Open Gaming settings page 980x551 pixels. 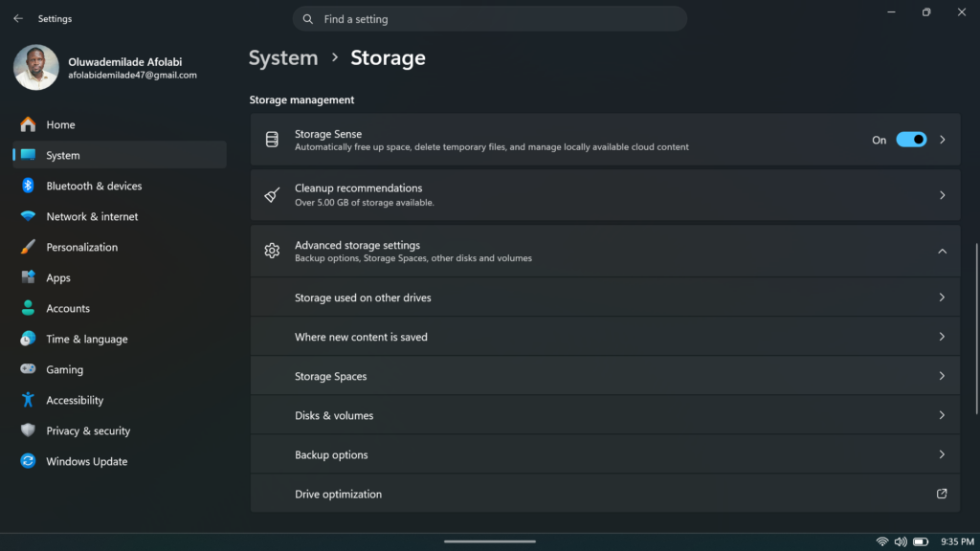[120, 369]
